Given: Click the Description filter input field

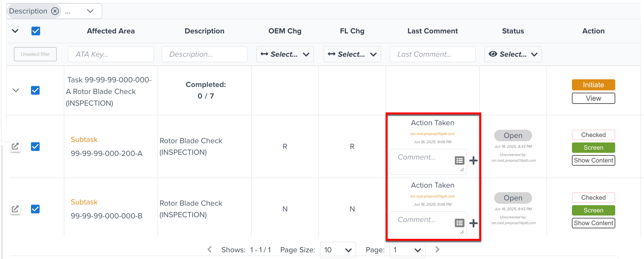Looking at the screenshot, I should pyautogui.click(x=204, y=54).
